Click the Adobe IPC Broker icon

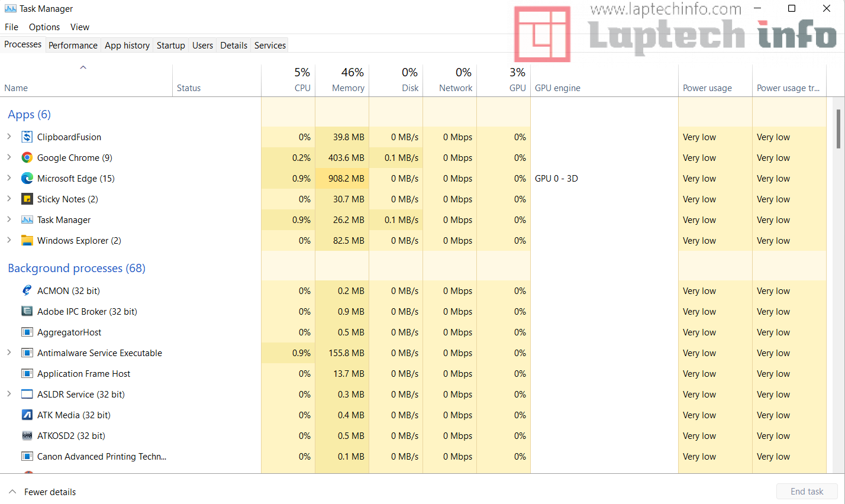[x=27, y=312]
